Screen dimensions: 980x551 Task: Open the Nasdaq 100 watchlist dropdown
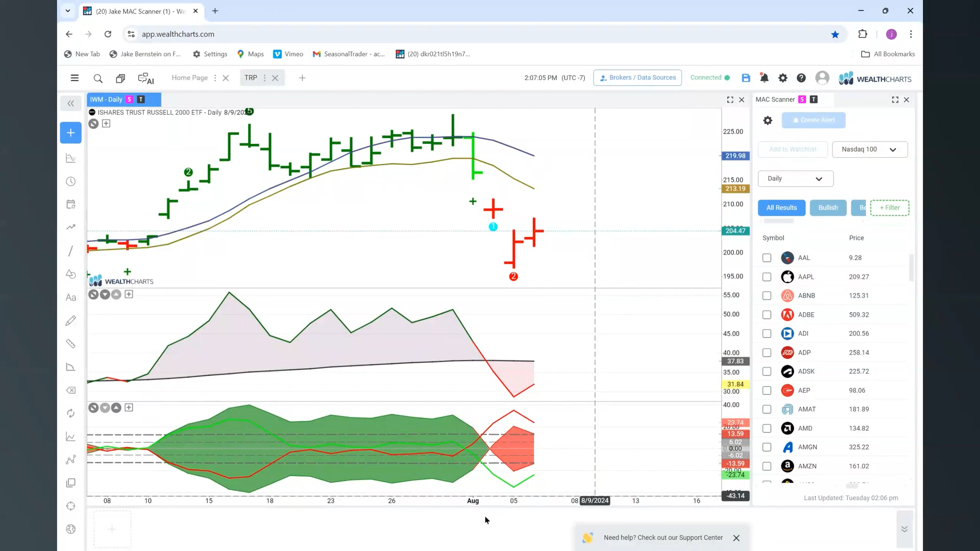click(x=870, y=149)
